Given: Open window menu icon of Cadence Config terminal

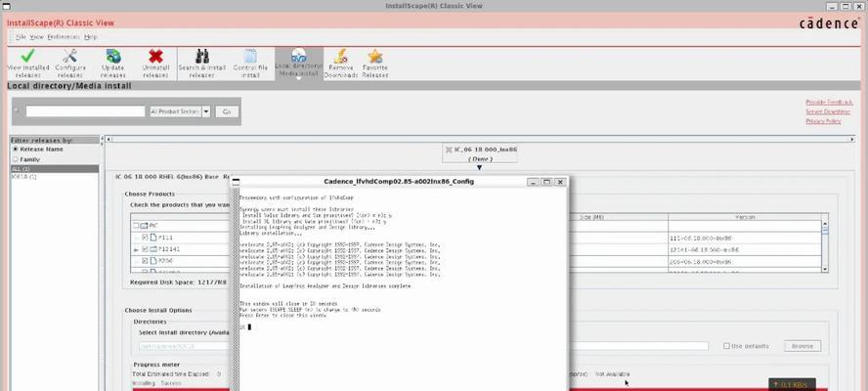Looking at the screenshot, I should coord(236,182).
